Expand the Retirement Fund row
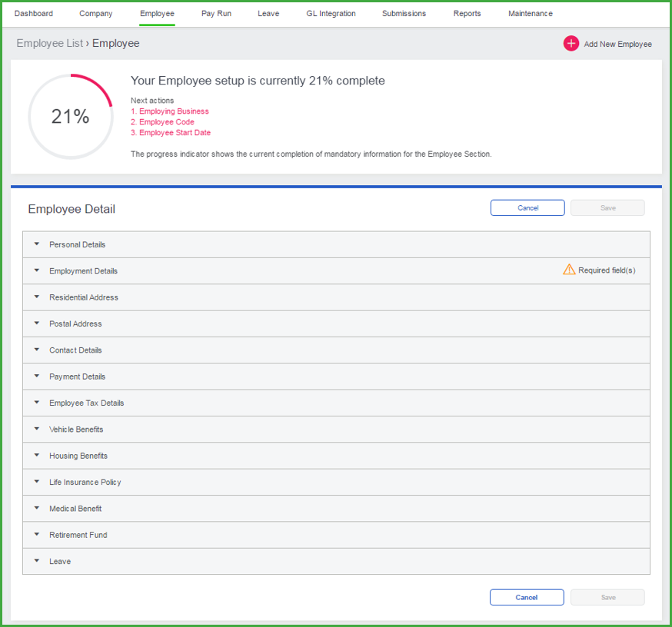672x627 pixels. click(x=78, y=535)
